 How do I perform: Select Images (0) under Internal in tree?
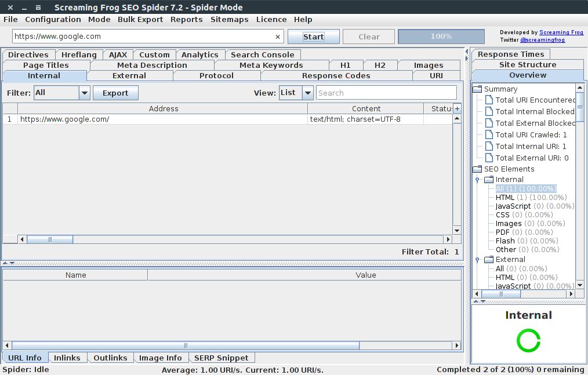[530, 224]
